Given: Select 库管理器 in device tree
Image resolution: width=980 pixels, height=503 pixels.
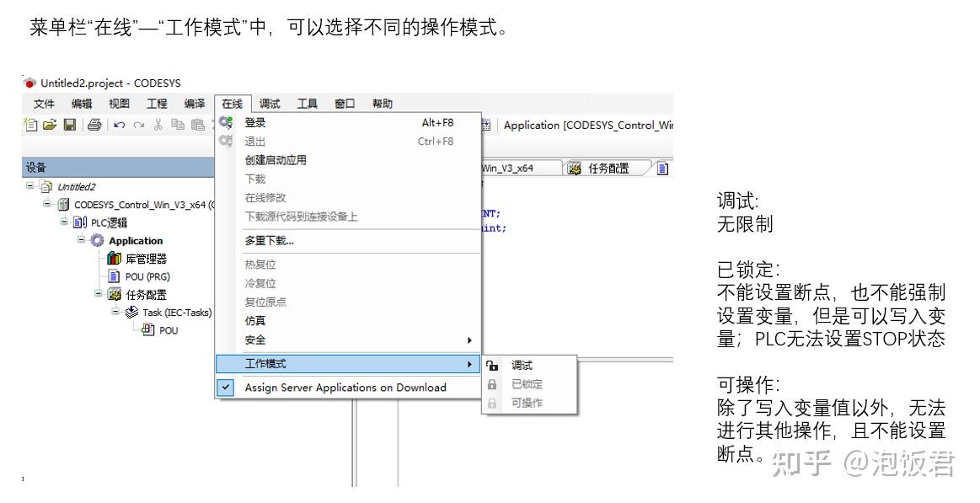Looking at the screenshot, I should coord(147,259).
